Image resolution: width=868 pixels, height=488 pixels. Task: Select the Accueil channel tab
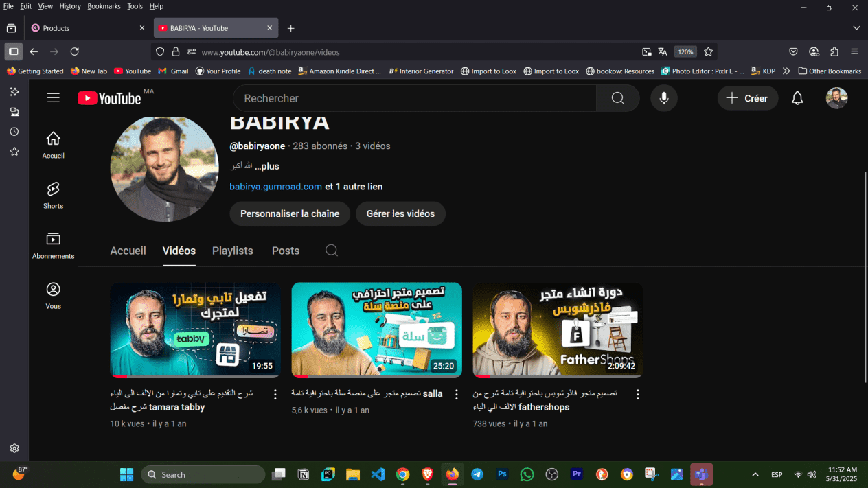128,251
